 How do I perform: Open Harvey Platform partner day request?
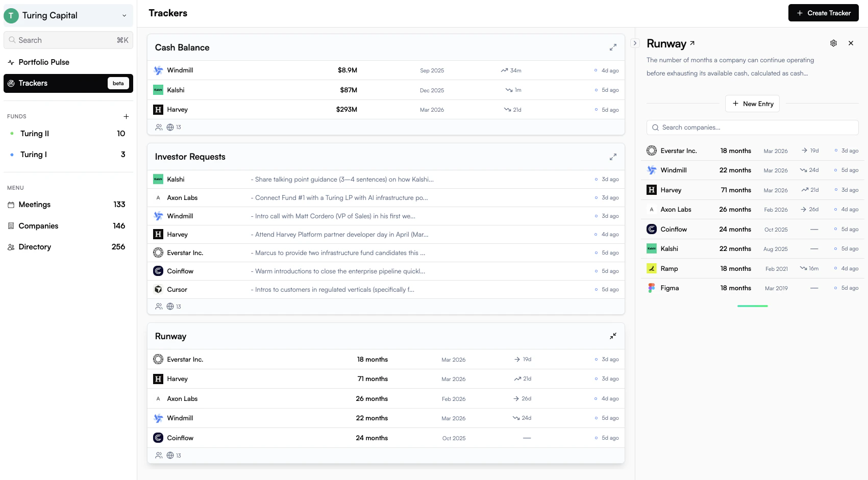pos(386,234)
